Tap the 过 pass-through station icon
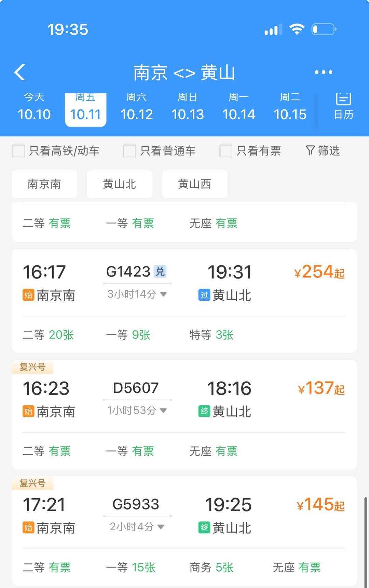The image size is (369, 588). click(x=204, y=295)
